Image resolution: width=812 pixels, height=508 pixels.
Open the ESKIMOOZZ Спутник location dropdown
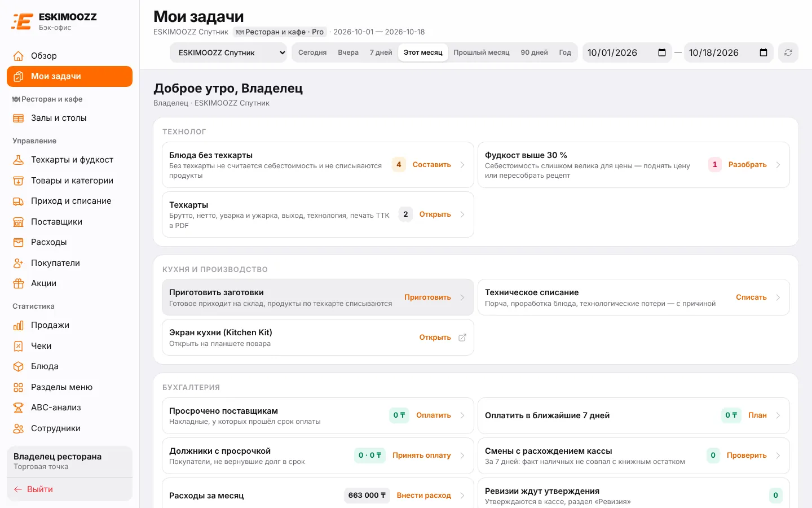tap(228, 52)
